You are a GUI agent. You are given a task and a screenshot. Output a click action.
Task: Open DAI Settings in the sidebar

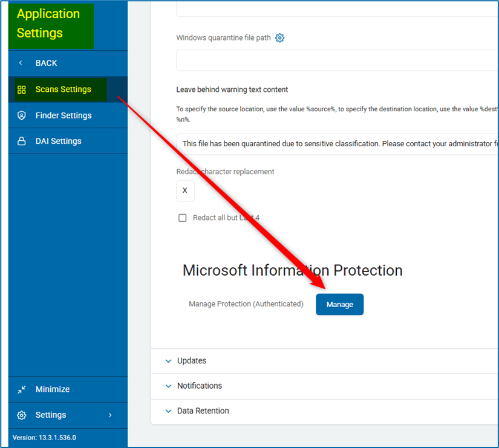68,141
